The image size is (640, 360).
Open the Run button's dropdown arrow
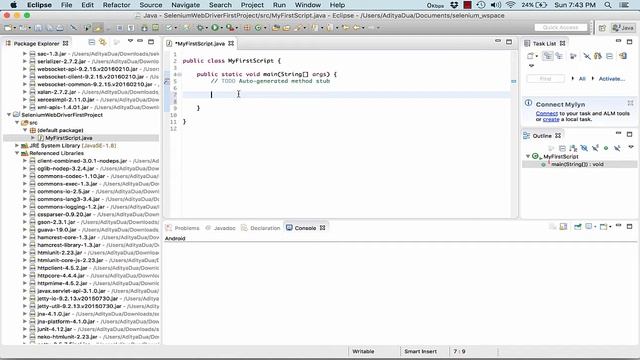pos(222,28)
